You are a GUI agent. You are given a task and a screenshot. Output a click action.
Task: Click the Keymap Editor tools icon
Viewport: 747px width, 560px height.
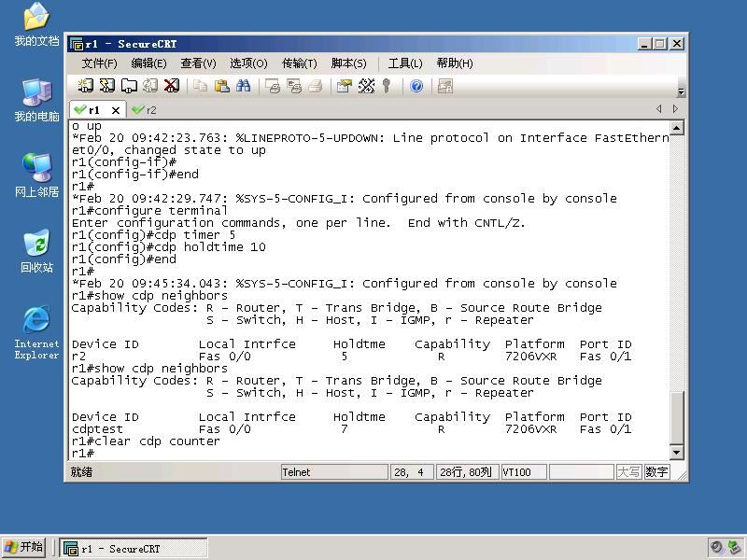(x=366, y=86)
